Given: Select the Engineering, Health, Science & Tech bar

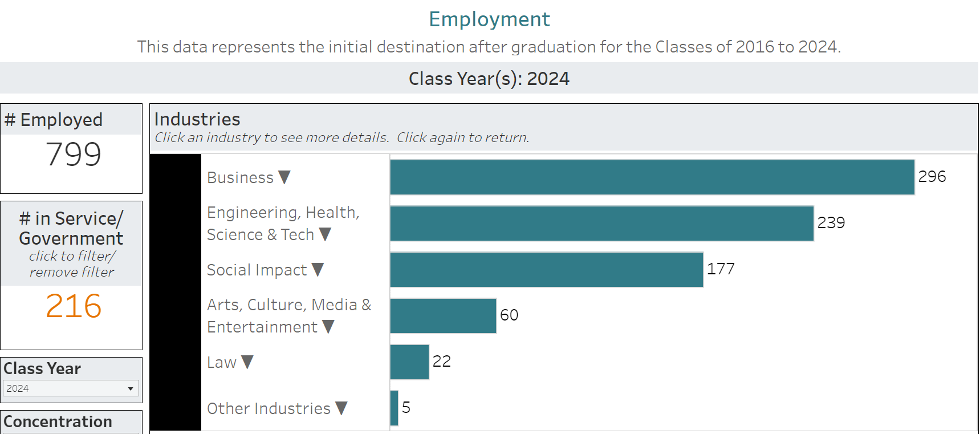Looking at the screenshot, I should (601, 224).
